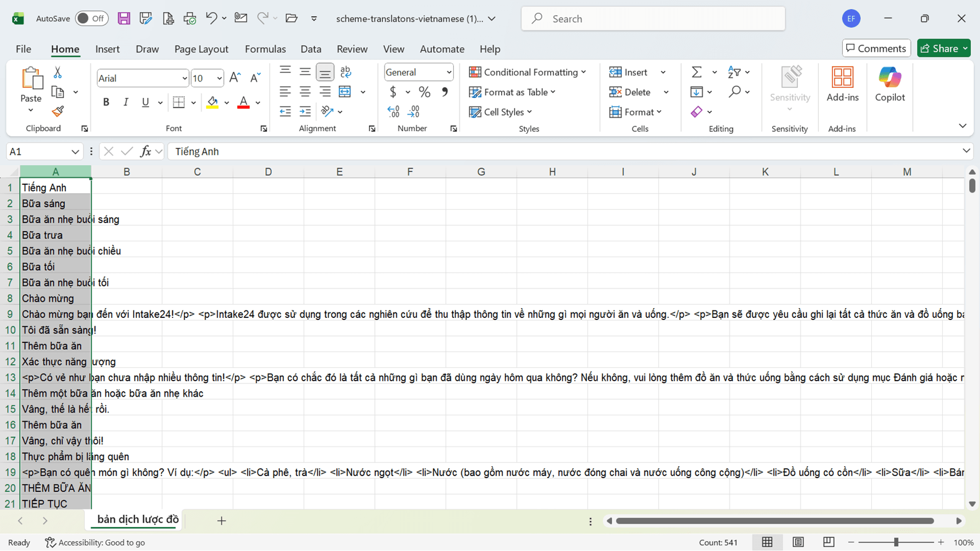Add a new sheet with plus button

pos(222,521)
